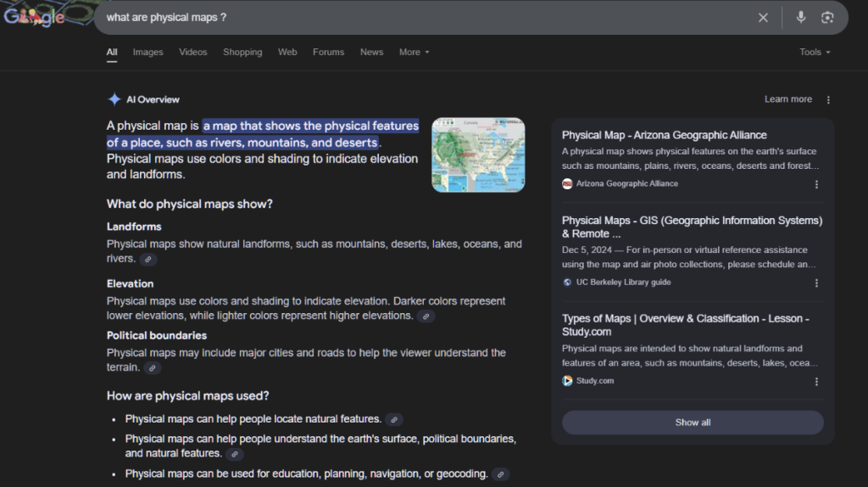
Task: Open three-dot menu for Arizona Geographic Alliance result
Action: tap(816, 184)
